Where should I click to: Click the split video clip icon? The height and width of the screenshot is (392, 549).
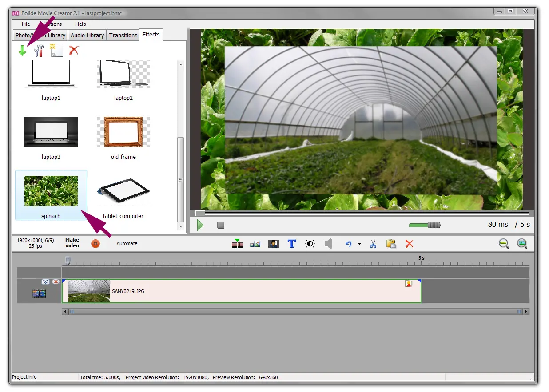(x=237, y=243)
